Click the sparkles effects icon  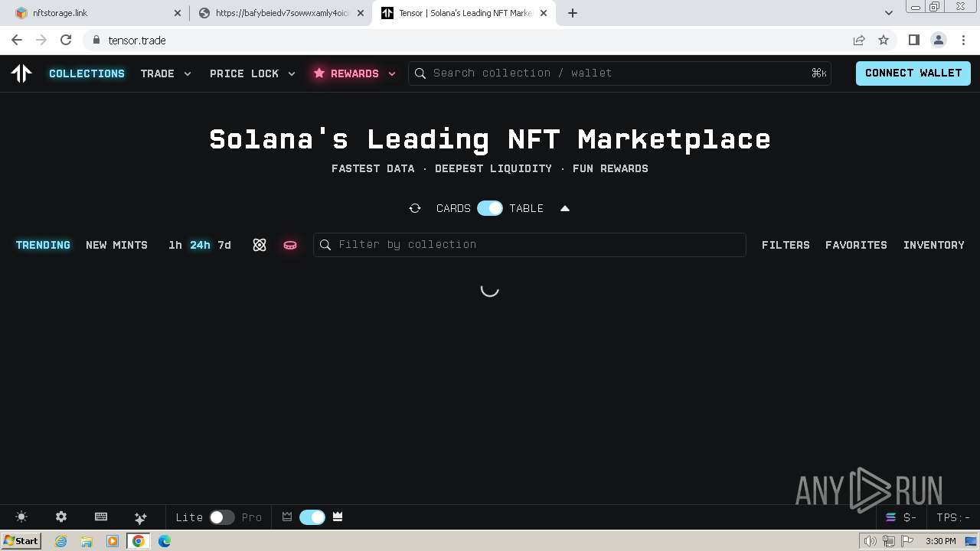click(141, 517)
